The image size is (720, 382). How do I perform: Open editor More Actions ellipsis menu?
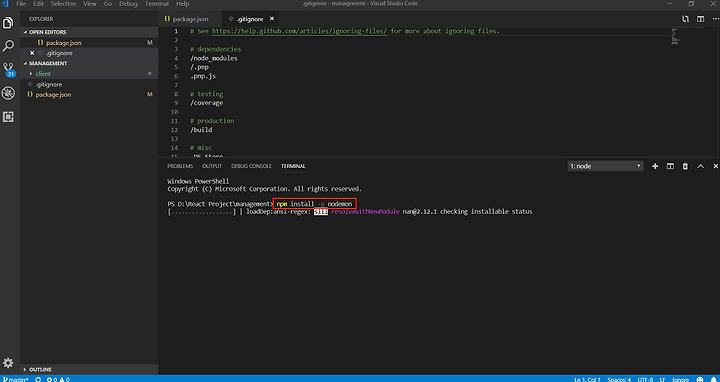click(715, 19)
